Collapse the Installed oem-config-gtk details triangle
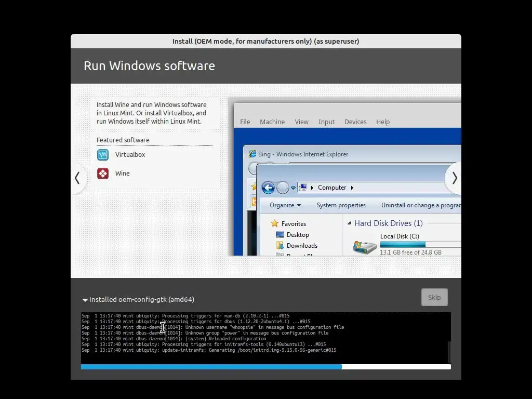Viewport: 532px width, 399px height. click(85, 300)
